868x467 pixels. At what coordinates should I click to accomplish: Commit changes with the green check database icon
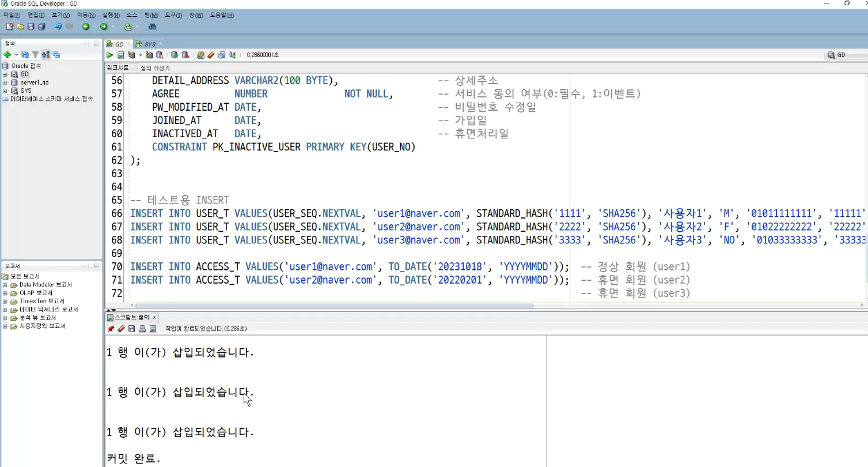[x=174, y=55]
